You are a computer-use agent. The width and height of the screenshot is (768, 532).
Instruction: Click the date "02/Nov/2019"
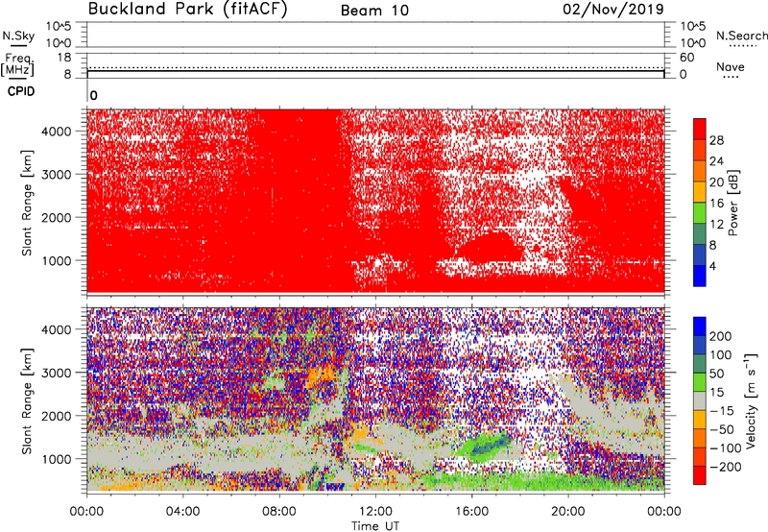point(613,9)
